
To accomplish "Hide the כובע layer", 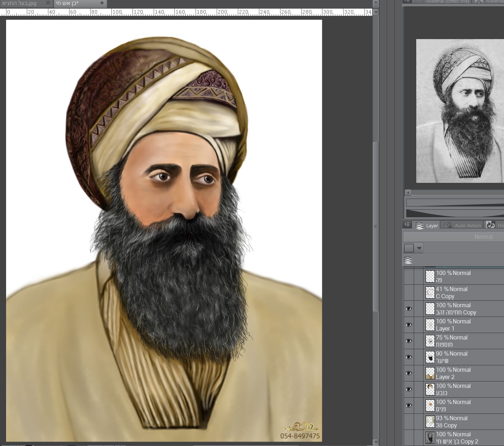I will pyautogui.click(x=408, y=389).
